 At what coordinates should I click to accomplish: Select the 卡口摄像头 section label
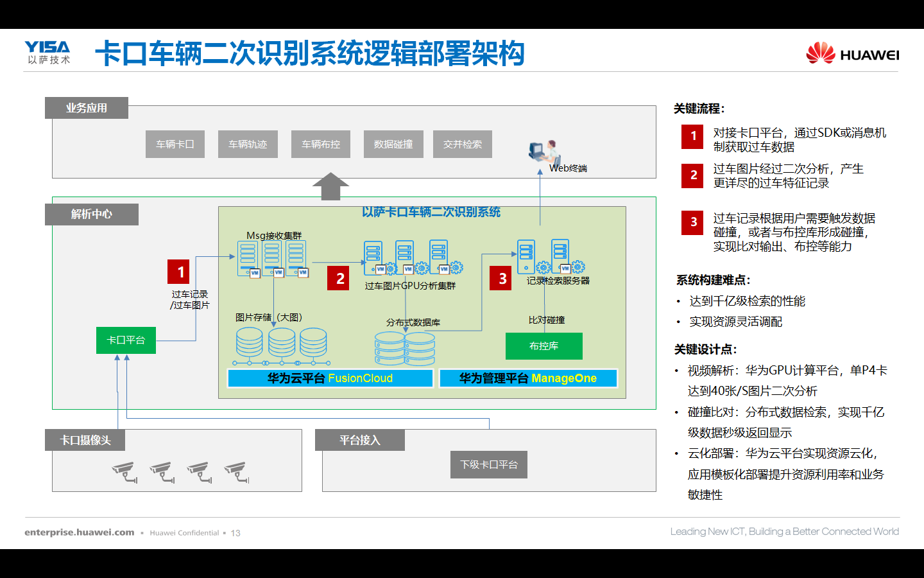coord(85,440)
